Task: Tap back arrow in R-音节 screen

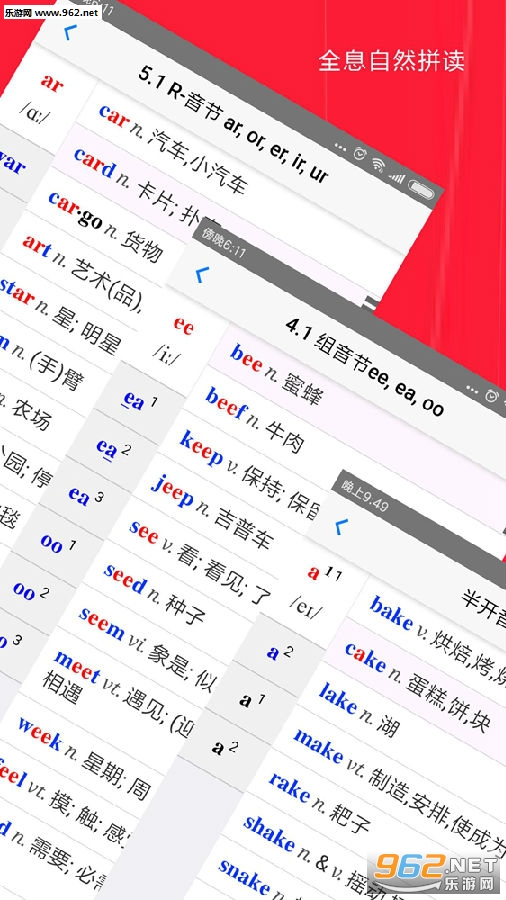Action: point(70,33)
